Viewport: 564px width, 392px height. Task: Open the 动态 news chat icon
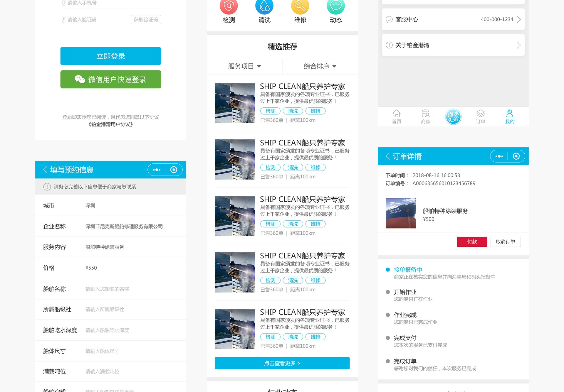[336, 6]
